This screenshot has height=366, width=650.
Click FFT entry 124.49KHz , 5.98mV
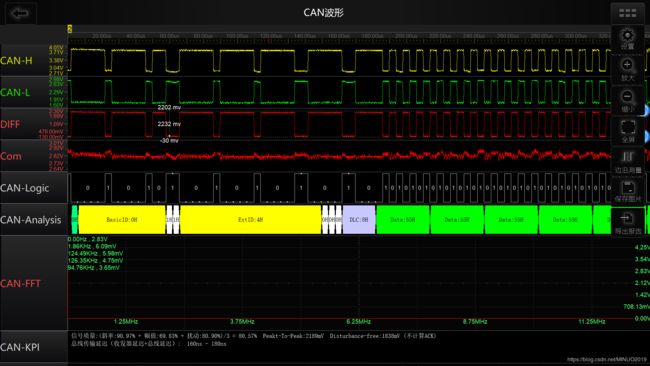click(95, 253)
